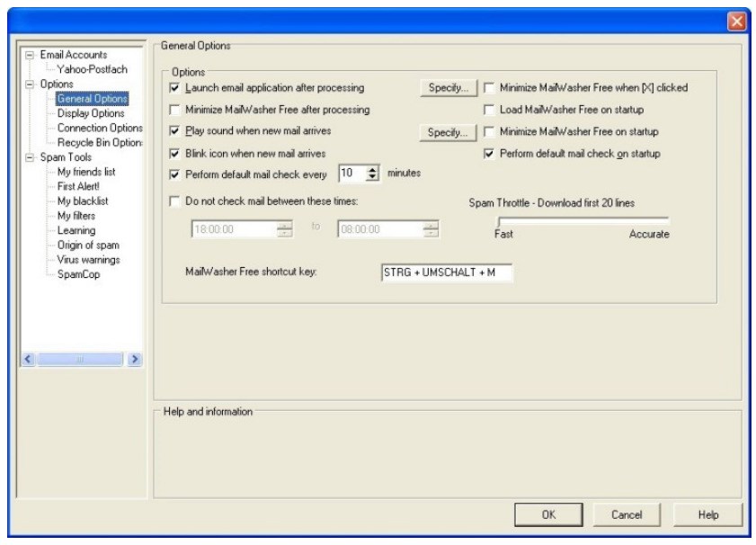Click the minutes interval field showing 10
This screenshot has height=545, width=756.
pos(352,174)
